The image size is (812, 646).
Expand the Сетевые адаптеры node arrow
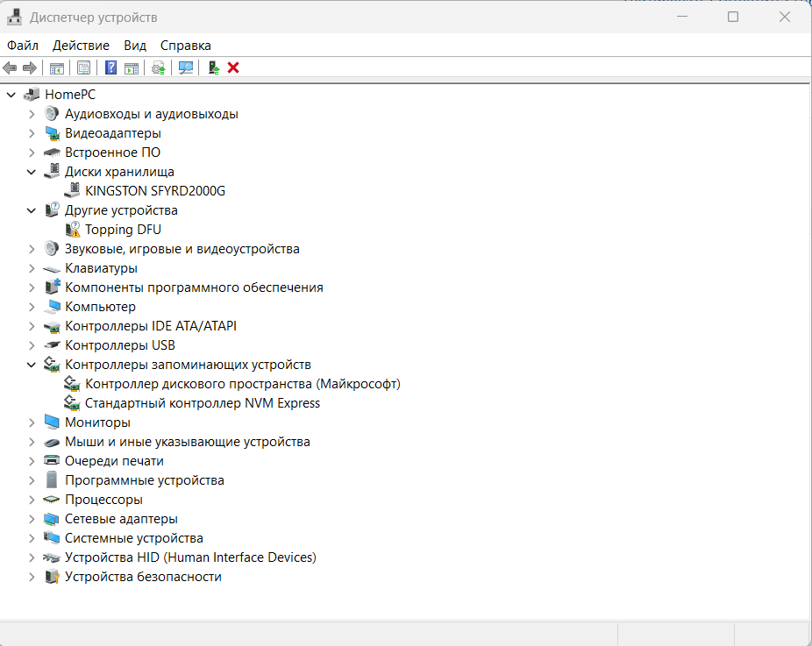click(32, 519)
